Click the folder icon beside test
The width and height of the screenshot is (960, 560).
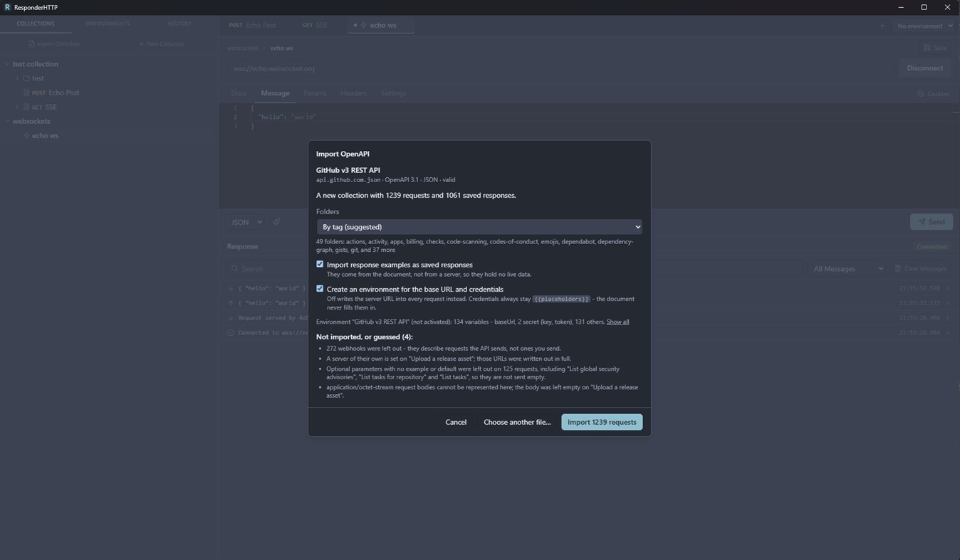pyautogui.click(x=26, y=78)
